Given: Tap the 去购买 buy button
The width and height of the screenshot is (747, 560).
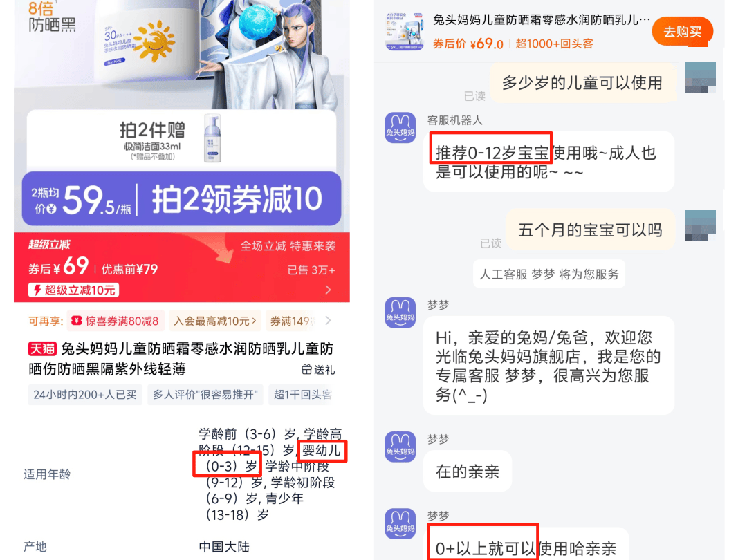Looking at the screenshot, I should (682, 31).
